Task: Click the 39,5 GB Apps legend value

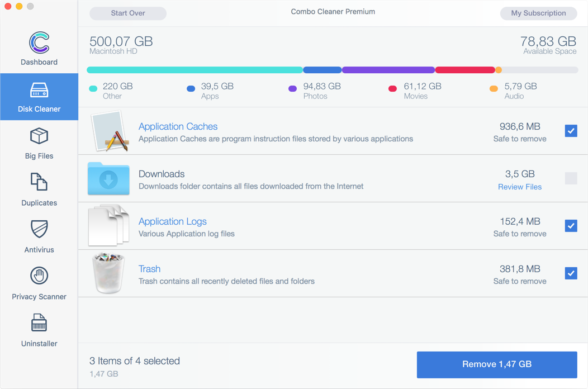Action: click(217, 86)
